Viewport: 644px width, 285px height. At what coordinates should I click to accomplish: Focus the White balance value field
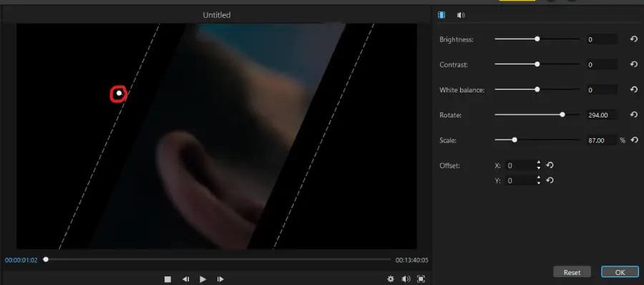coord(601,90)
